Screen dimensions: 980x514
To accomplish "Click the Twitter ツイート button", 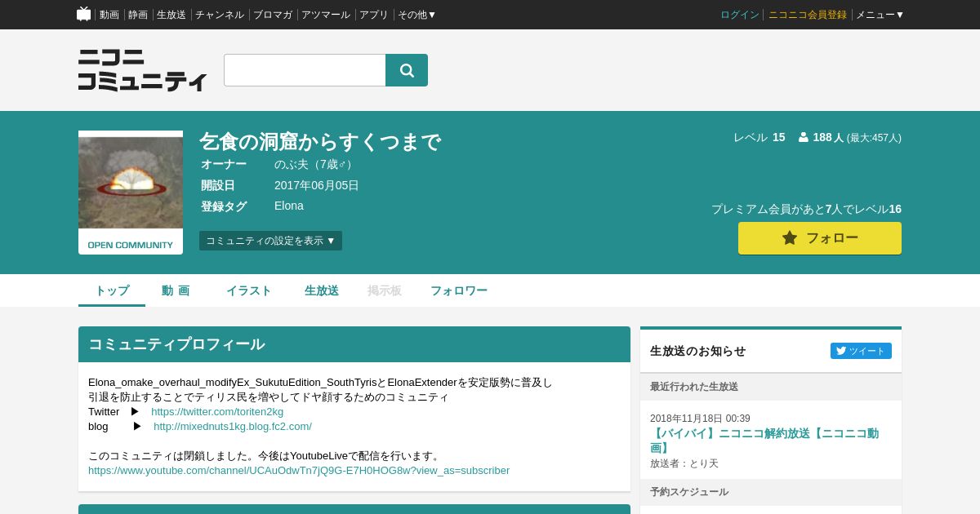I will coord(861,351).
